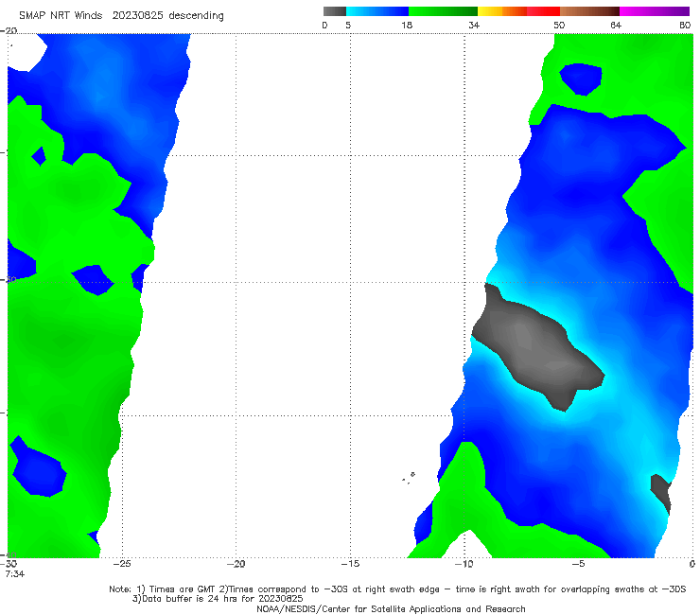Click the note '3)Data buffer is 24 hrs for 20230825'
Screen dimensions: 700x615
(x=218, y=599)
